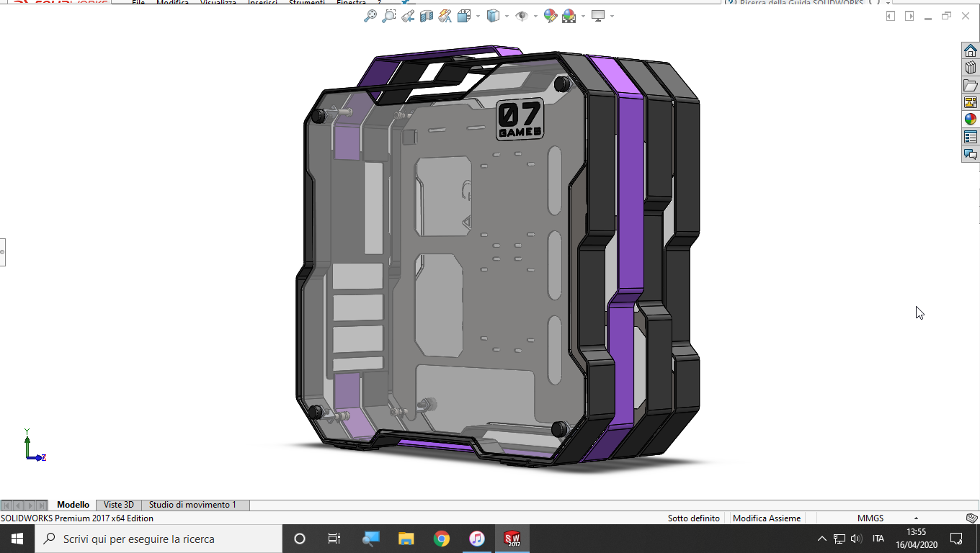980x553 pixels.
Task: Click the volume icon in system tray
Action: pos(856,539)
